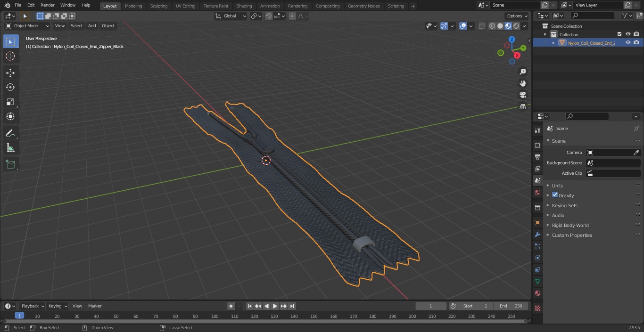This screenshot has height=332, width=644.
Task: Open the Object properties tab
Action: point(537,222)
